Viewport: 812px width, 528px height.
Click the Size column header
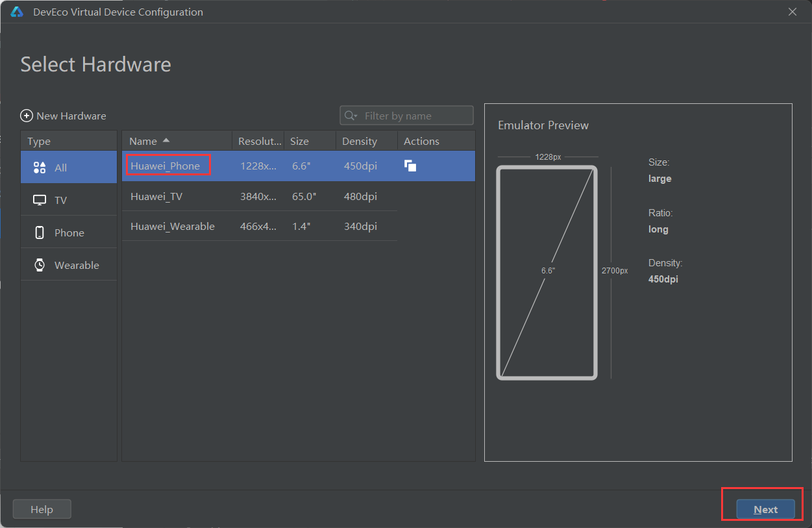(310, 141)
